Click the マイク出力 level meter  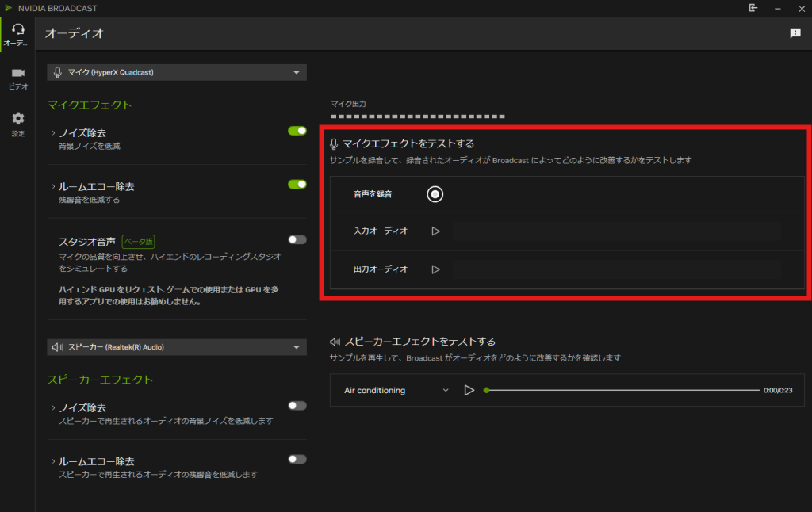click(x=418, y=117)
